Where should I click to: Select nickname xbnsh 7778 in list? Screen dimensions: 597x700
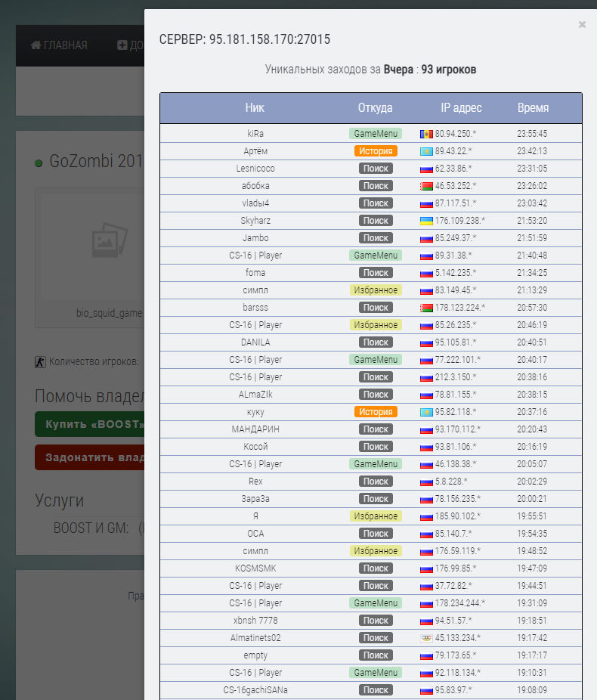point(255,621)
